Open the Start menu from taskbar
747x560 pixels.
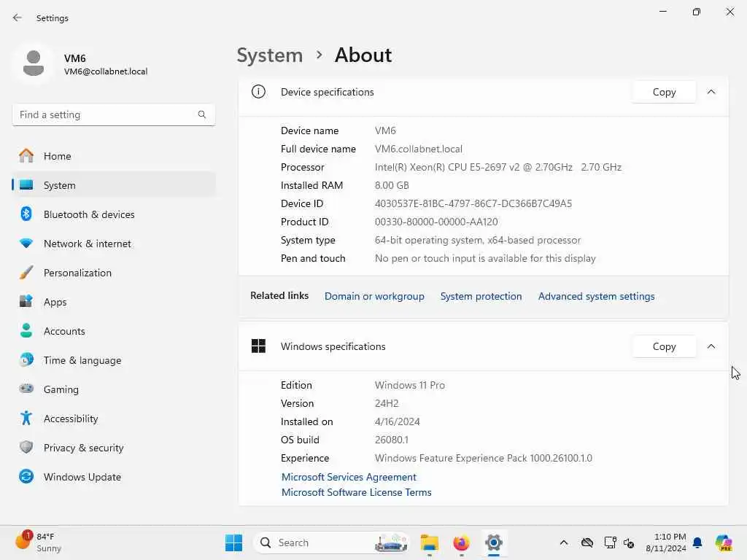233,542
